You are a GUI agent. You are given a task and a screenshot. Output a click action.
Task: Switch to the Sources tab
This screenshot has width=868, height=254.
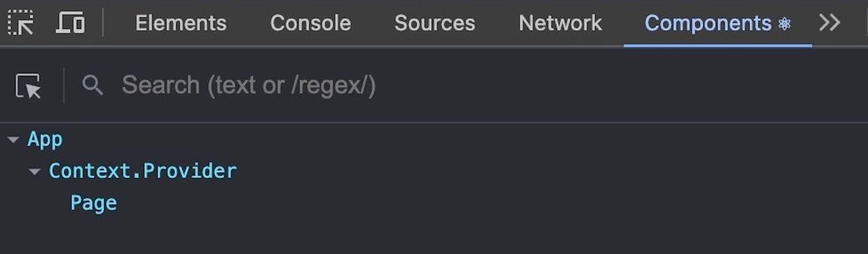435,23
